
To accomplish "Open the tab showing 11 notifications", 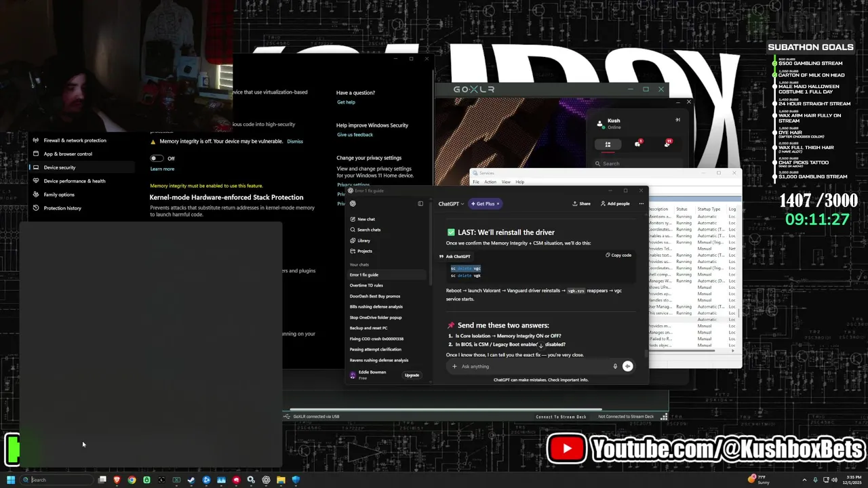I will click(x=667, y=144).
